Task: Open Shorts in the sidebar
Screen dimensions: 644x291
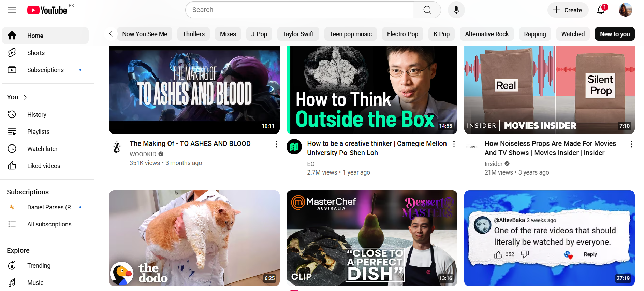Action: point(45,53)
